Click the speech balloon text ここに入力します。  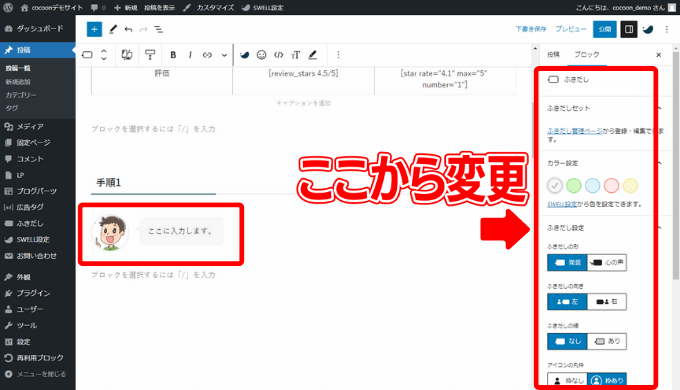tap(181, 231)
